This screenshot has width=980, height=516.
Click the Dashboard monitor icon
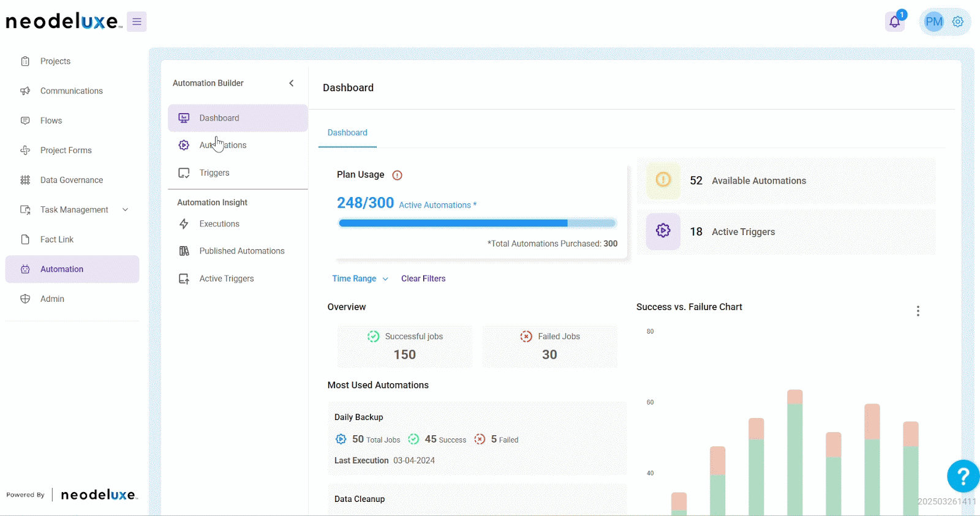pos(184,118)
